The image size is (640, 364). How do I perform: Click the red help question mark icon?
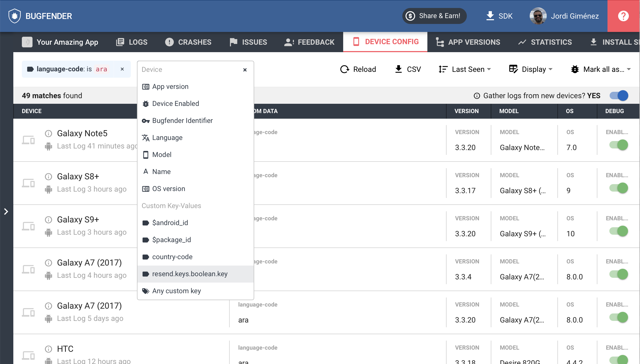pyautogui.click(x=623, y=16)
